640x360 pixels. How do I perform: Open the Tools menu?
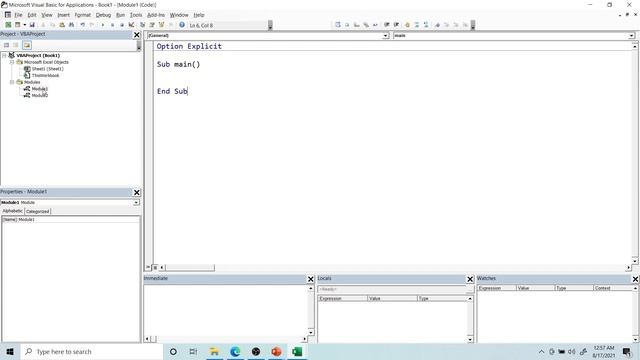coord(136,15)
